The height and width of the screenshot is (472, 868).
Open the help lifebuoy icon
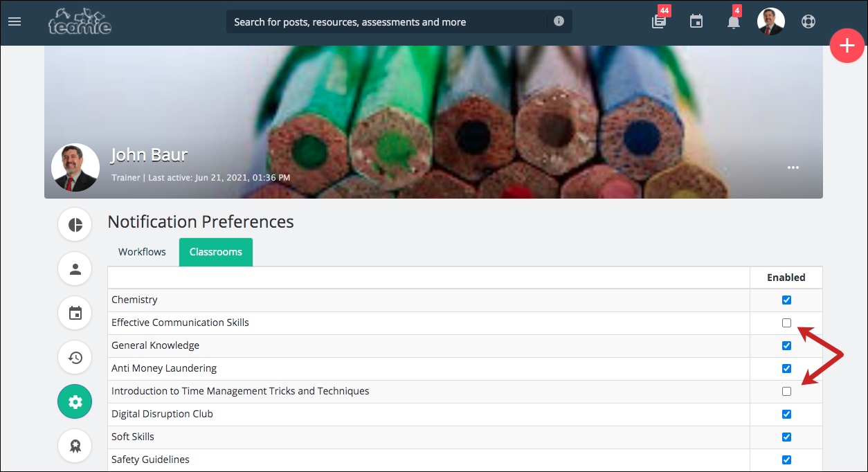tap(808, 21)
